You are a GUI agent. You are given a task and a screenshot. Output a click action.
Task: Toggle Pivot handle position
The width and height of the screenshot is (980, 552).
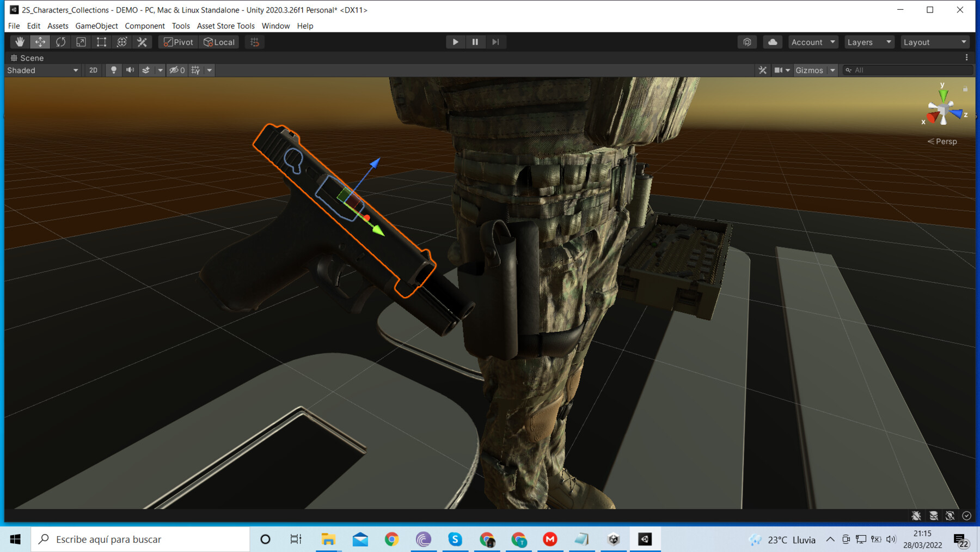(x=179, y=42)
